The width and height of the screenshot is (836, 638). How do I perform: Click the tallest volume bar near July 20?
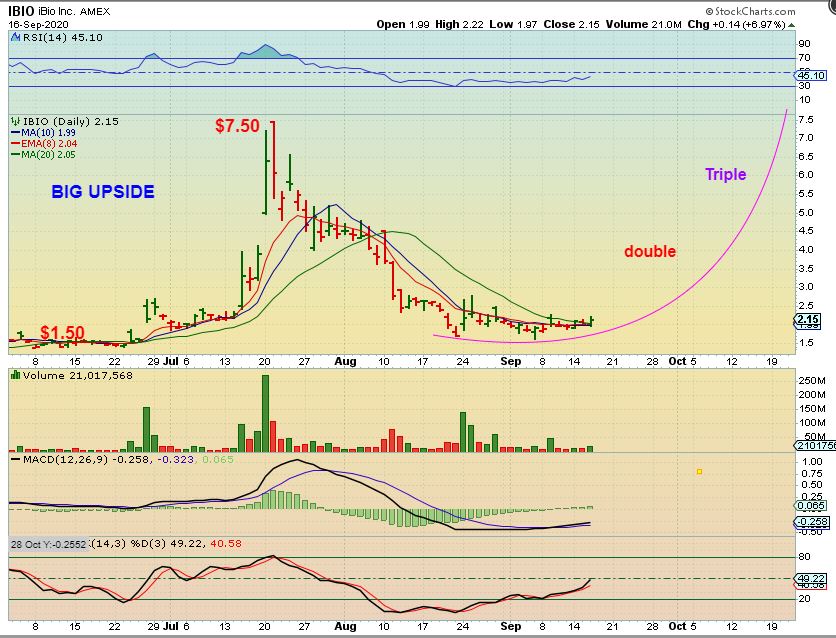[x=265, y=413]
